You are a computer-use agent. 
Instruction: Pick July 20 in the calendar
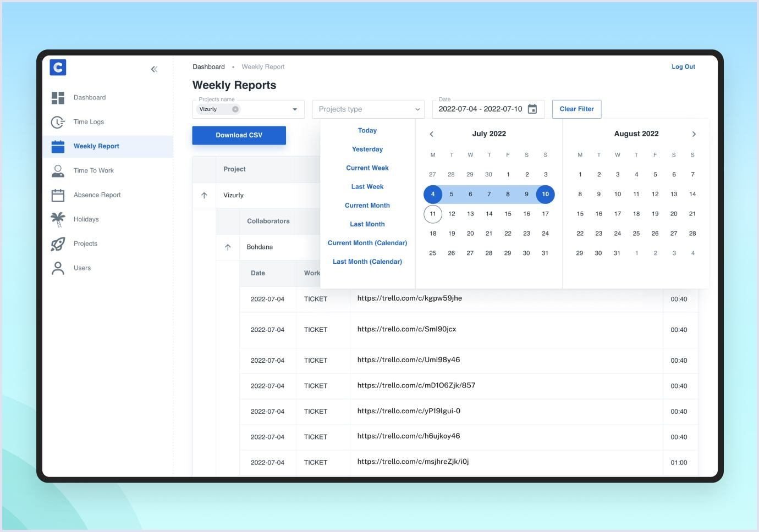(x=470, y=234)
